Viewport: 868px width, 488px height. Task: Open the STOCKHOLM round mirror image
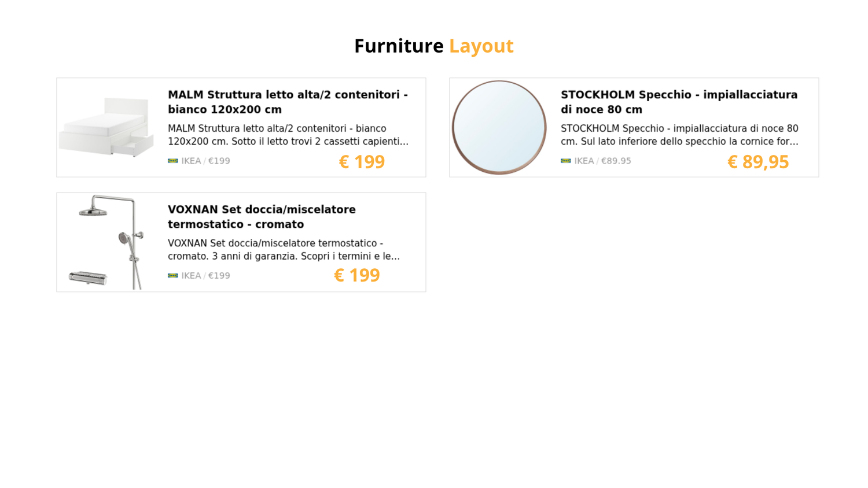click(499, 127)
